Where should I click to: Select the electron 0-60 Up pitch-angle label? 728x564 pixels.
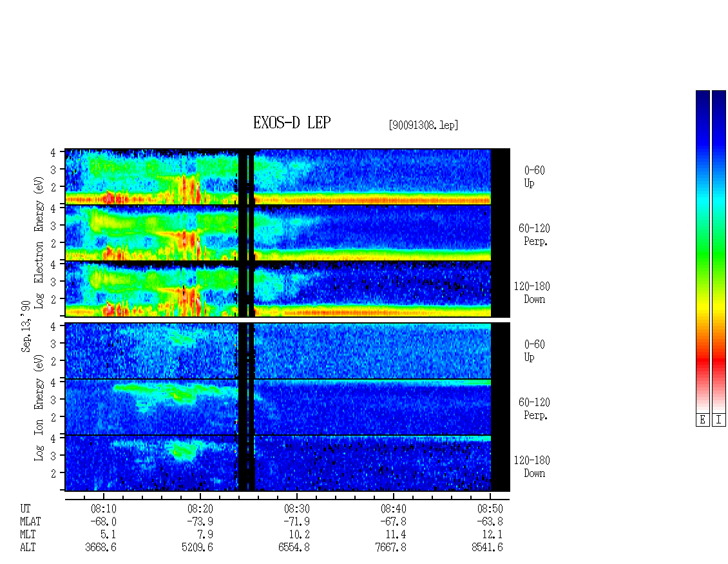click(534, 177)
